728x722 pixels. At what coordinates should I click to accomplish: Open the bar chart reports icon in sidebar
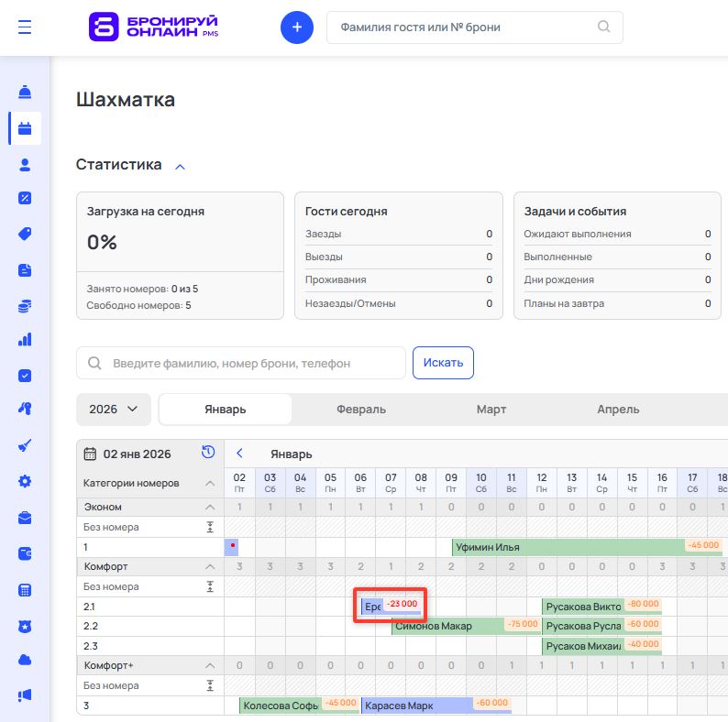point(25,340)
